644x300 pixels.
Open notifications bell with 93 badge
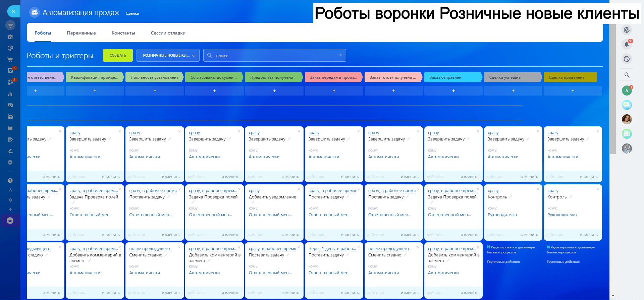pyautogui.click(x=627, y=44)
